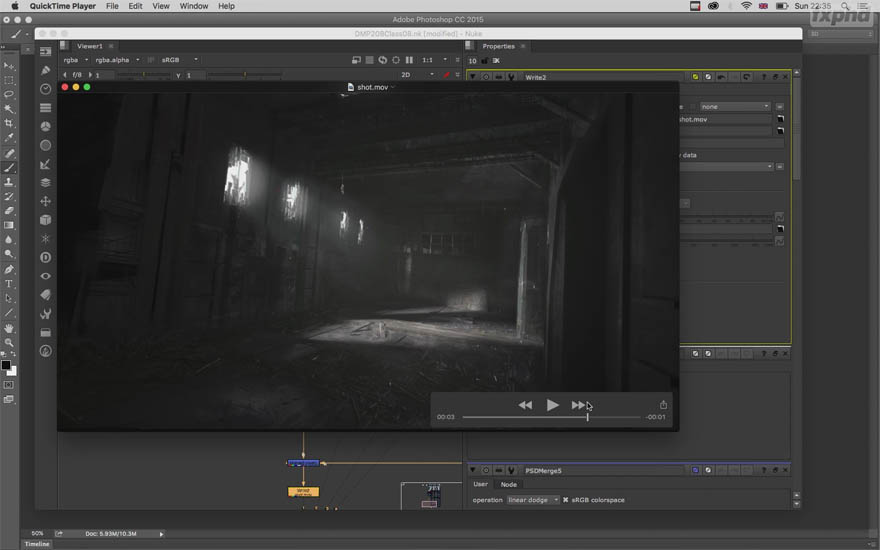880x550 pixels.
Task: Select the Pen tool in Photoshop
Action: click(x=9, y=269)
